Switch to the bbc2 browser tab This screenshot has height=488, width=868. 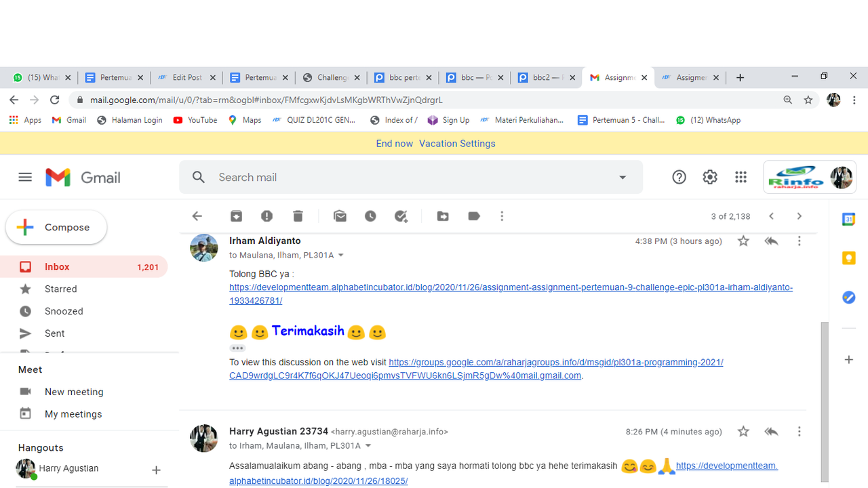coord(546,77)
